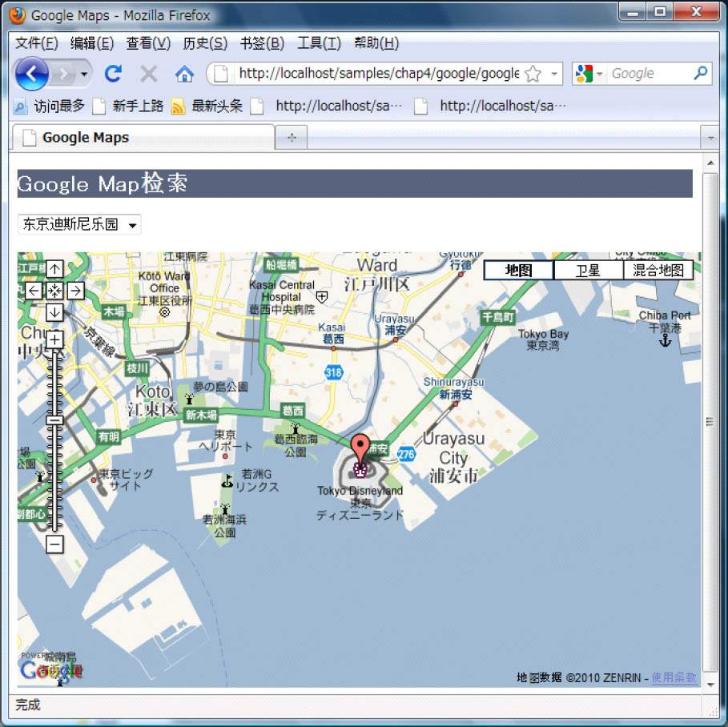This screenshot has width=728, height=727.
Task: Click the page scrollbar down arrow
Action: pyautogui.click(x=710, y=685)
